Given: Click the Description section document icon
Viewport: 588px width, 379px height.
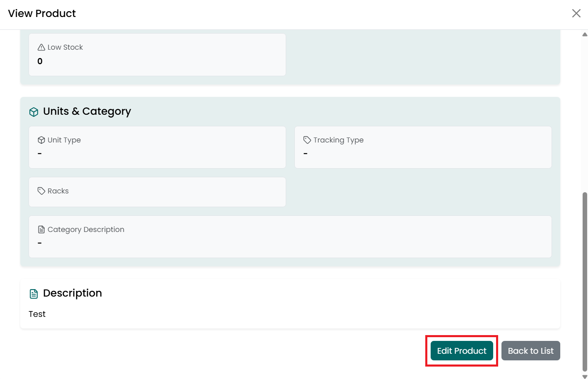Looking at the screenshot, I should tap(34, 294).
